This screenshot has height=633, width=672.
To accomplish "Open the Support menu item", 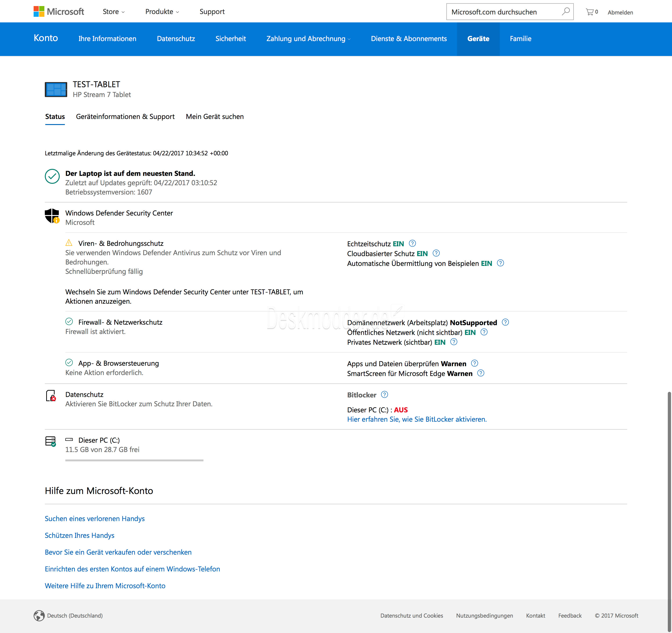I will [x=212, y=11].
